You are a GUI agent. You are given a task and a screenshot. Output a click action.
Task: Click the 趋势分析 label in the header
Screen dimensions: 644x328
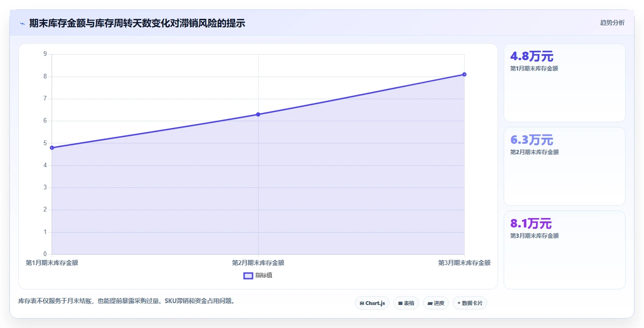(612, 23)
